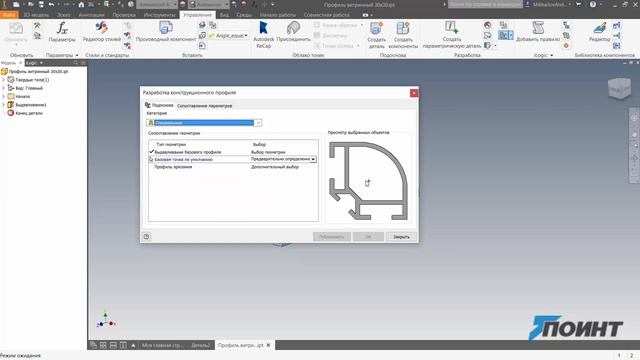The image size is (640, 360).
Task: Click the highlighted structural profile authoring icon
Action: (503, 36)
